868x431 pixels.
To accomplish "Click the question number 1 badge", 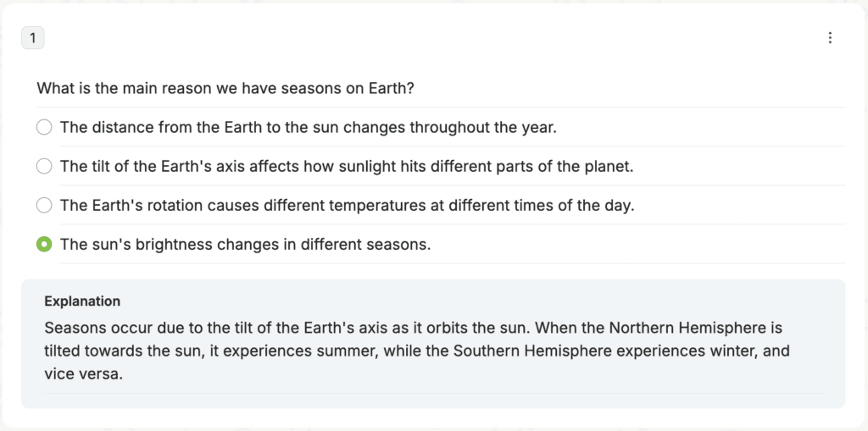I will tap(33, 37).
